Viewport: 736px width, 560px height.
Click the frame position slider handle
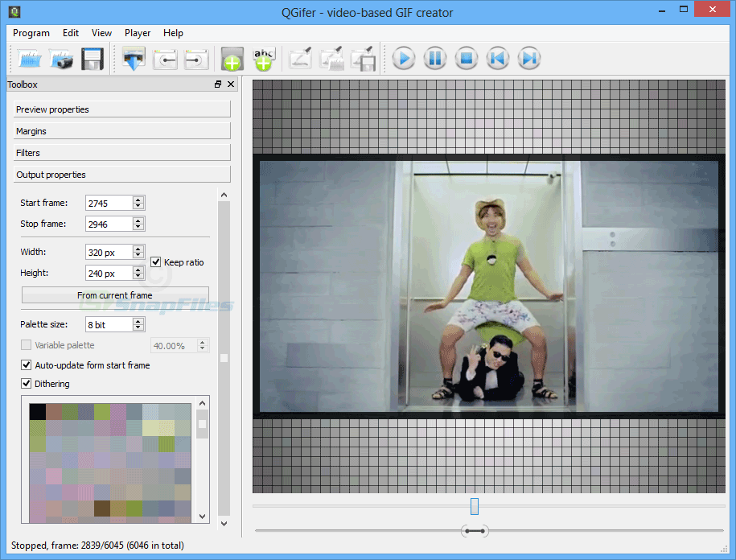coord(475,506)
